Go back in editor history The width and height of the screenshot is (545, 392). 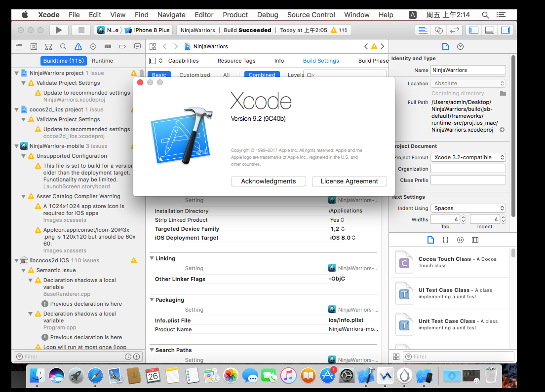click(x=165, y=46)
